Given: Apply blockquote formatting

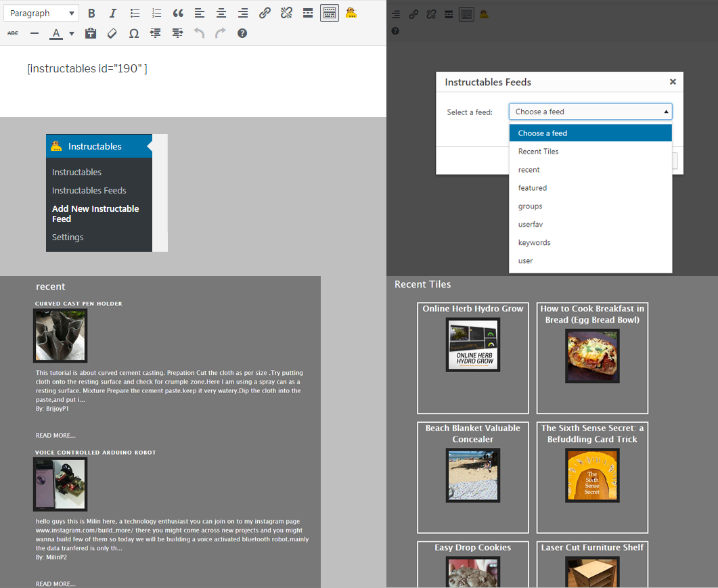Looking at the screenshot, I should 178,14.
